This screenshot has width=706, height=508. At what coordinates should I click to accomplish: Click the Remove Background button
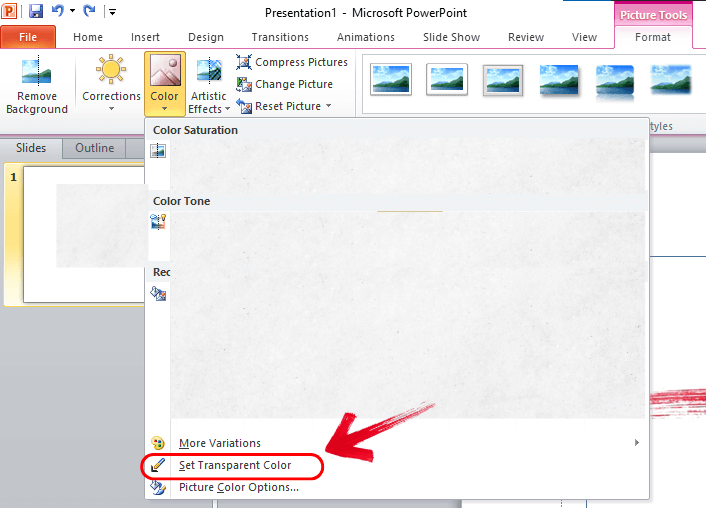click(37, 85)
